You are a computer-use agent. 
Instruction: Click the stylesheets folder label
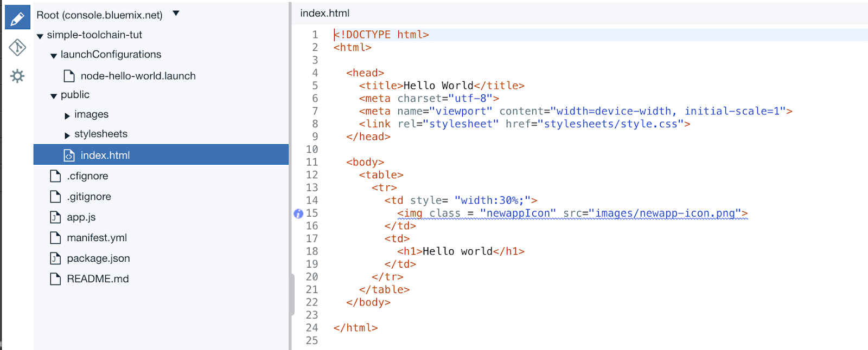click(x=101, y=134)
